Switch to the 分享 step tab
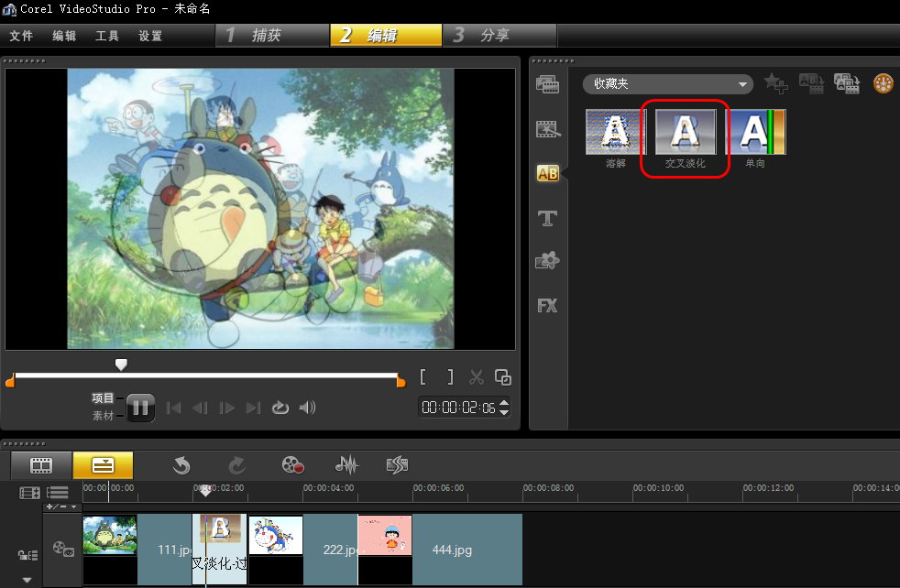 (495, 35)
